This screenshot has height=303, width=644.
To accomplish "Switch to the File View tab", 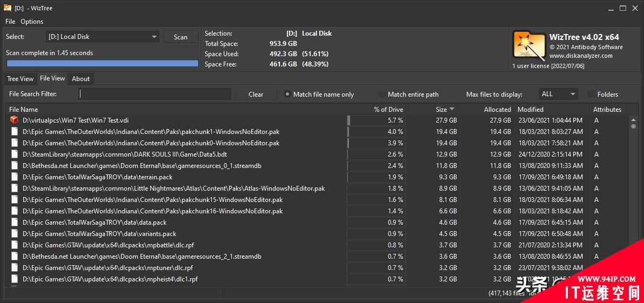I will (52, 78).
